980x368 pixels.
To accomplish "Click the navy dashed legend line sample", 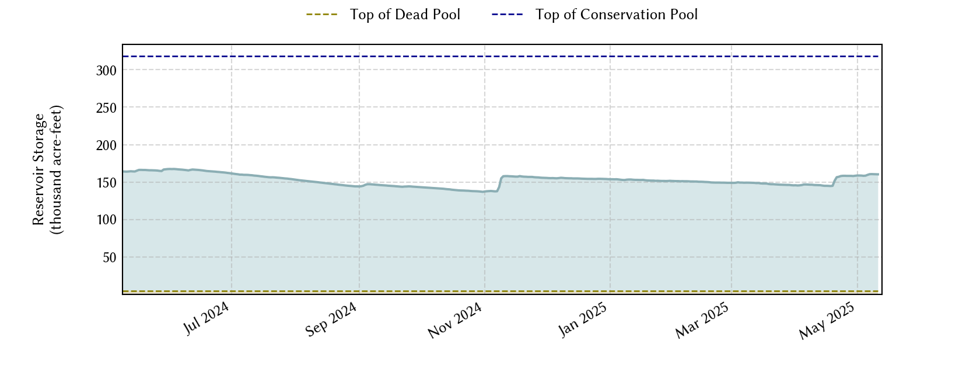I will pyautogui.click(x=508, y=15).
